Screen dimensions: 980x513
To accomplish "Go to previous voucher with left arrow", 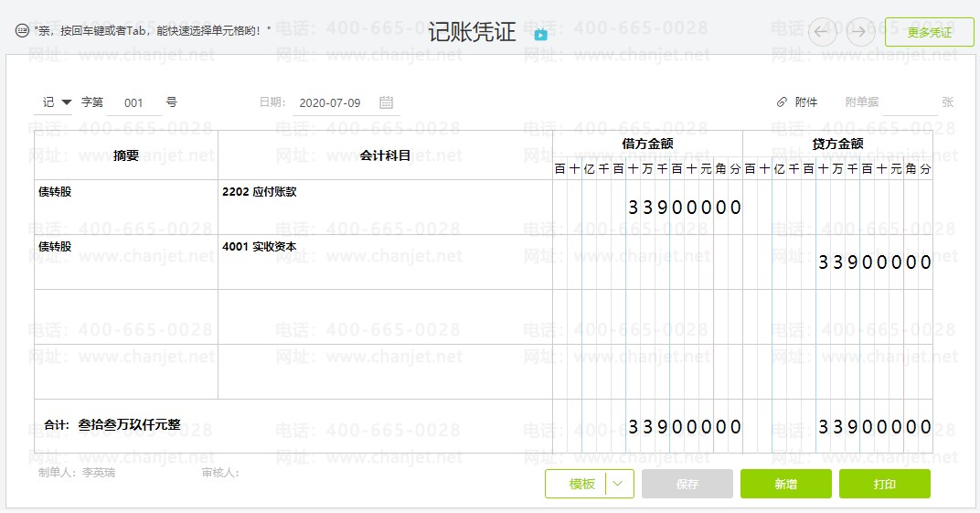I will click(x=822, y=32).
